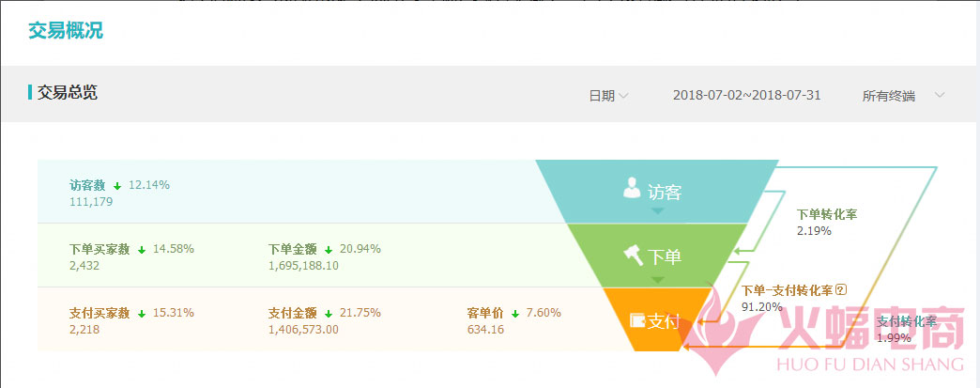The height and width of the screenshot is (388, 980).
Task: Expand the 所有终端 terminal selector
Action: [x=903, y=96]
